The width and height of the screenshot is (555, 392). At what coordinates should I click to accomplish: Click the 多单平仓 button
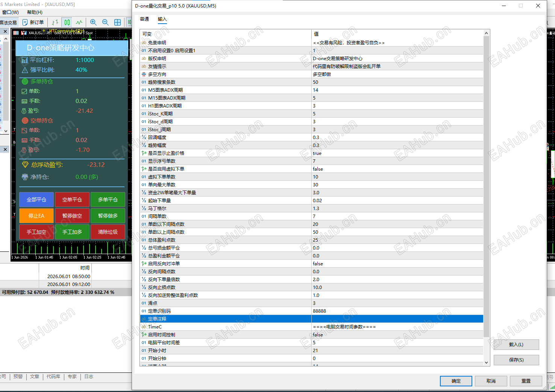click(108, 200)
